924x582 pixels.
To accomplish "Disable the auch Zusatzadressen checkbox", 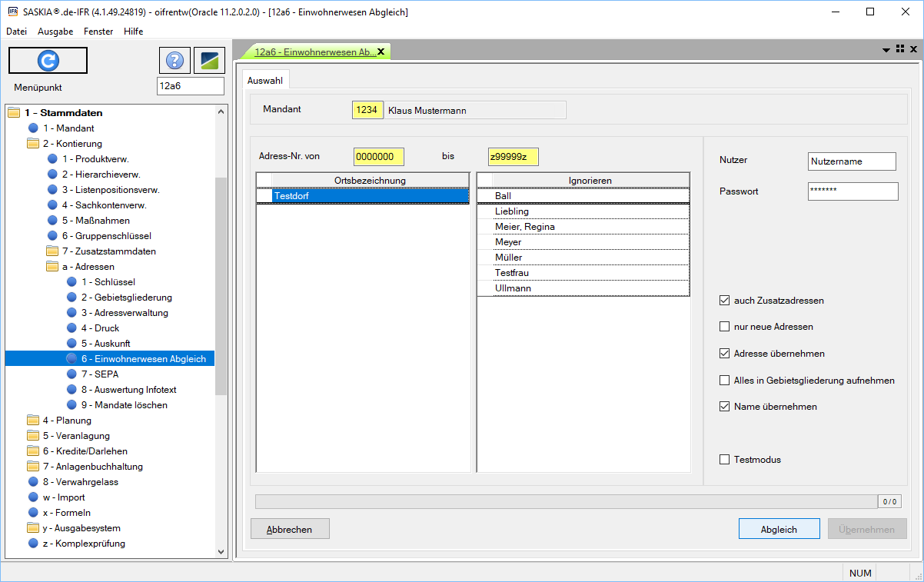I will pos(724,301).
